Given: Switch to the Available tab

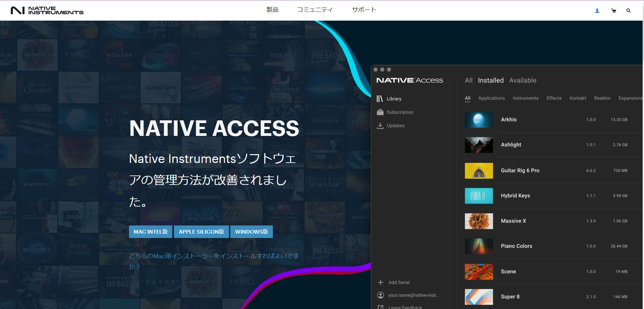Looking at the screenshot, I should click(523, 80).
